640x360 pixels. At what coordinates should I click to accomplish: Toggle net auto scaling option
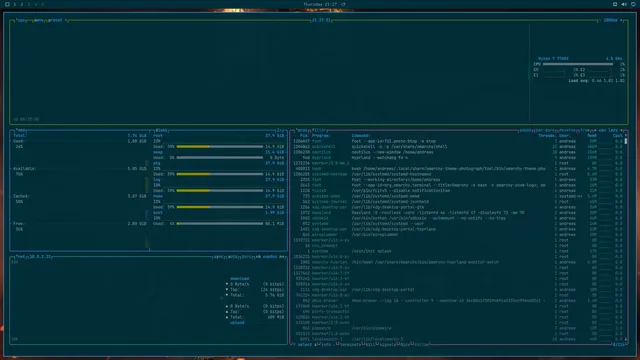coord(232,257)
